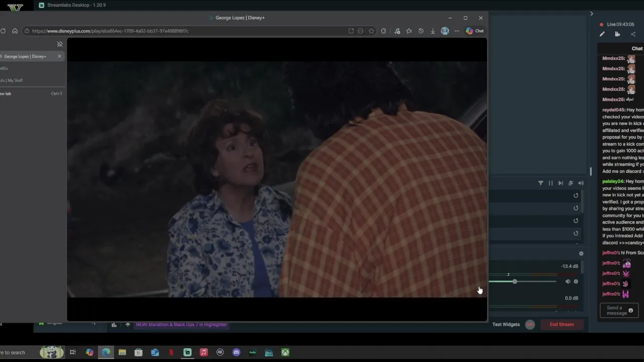The image size is (644, 362).
Task: Open a New tab in sidebar
Action: (31, 94)
